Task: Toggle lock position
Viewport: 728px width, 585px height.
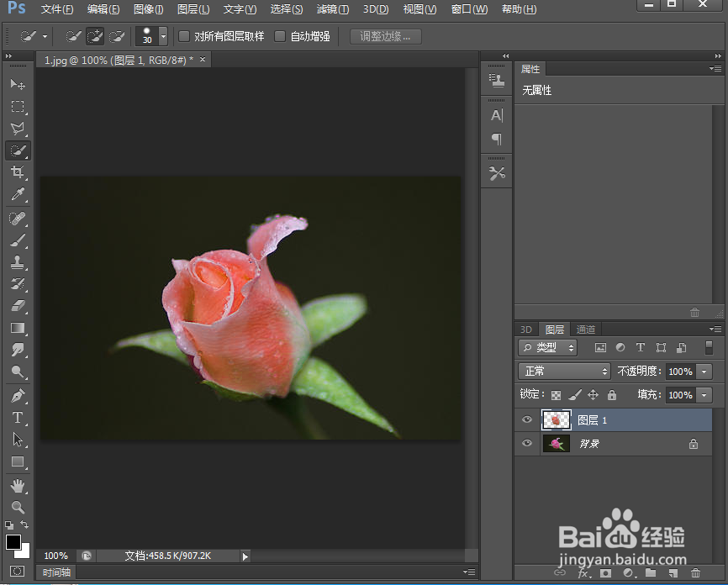Action: (593, 395)
